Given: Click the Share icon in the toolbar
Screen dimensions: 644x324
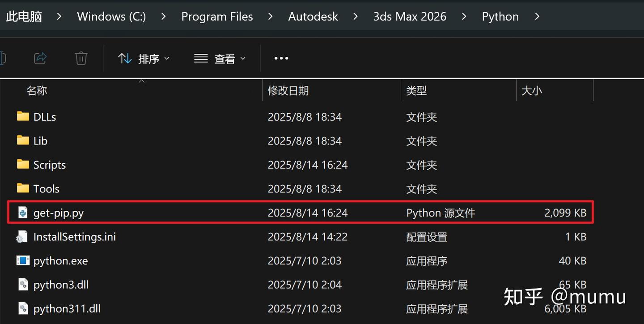Looking at the screenshot, I should [x=40, y=58].
